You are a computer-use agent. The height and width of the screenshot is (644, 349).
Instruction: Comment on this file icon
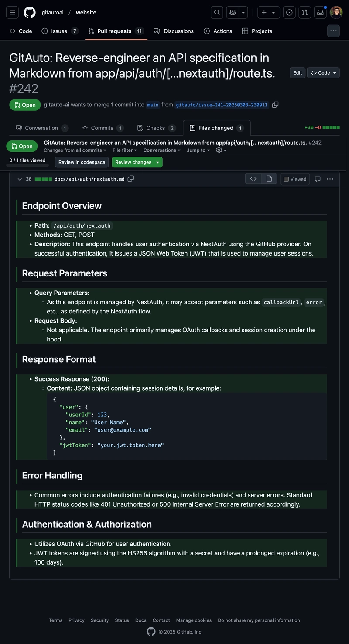(318, 179)
